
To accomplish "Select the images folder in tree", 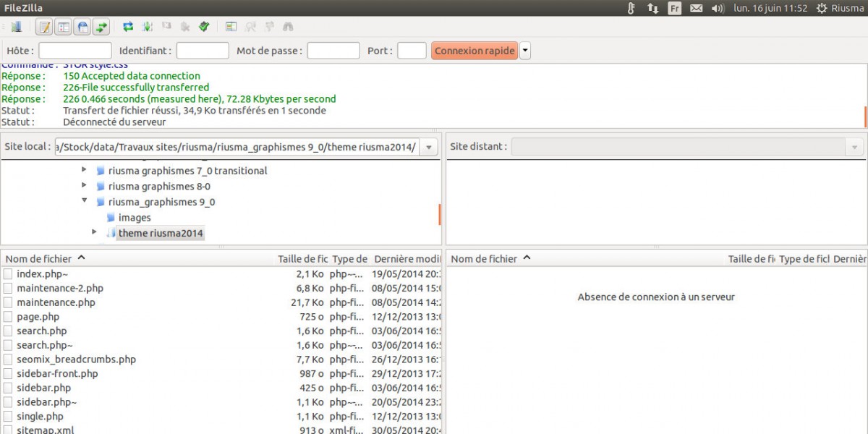I will [x=135, y=217].
